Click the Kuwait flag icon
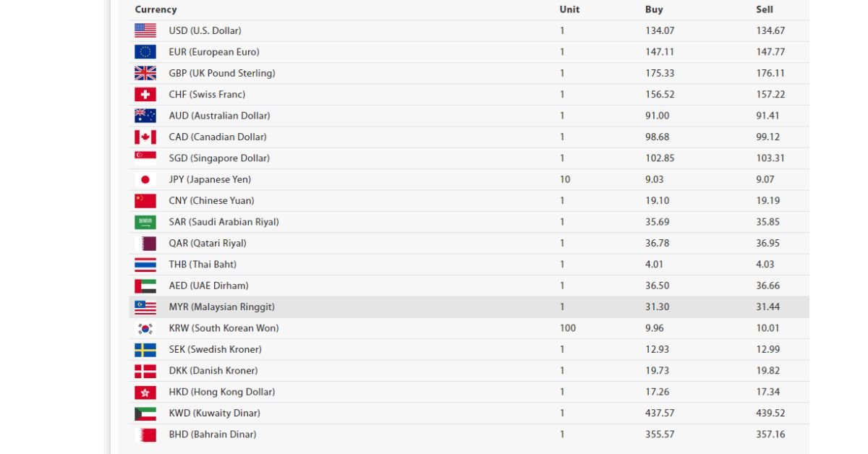 (x=145, y=413)
